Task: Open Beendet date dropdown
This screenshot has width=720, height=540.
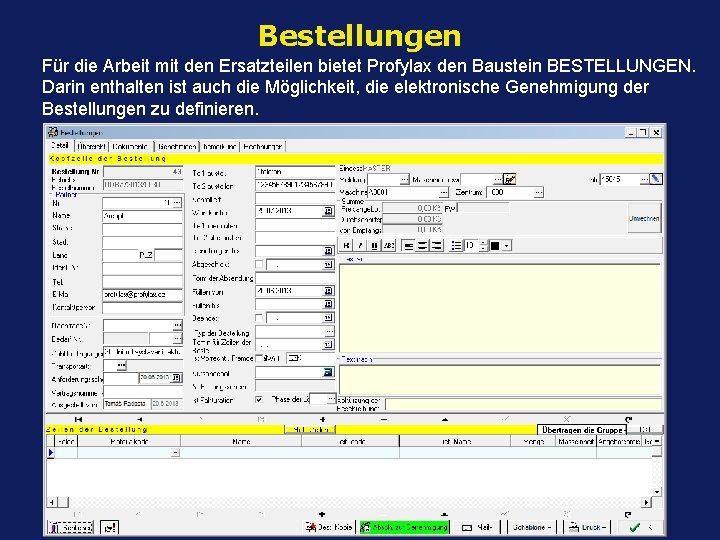Action: [x=328, y=318]
